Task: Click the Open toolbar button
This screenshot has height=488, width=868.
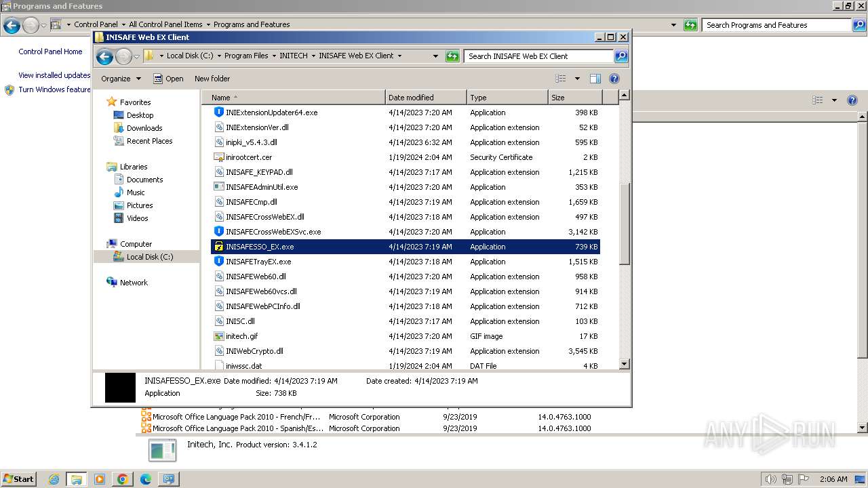Action: click(168, 79)
